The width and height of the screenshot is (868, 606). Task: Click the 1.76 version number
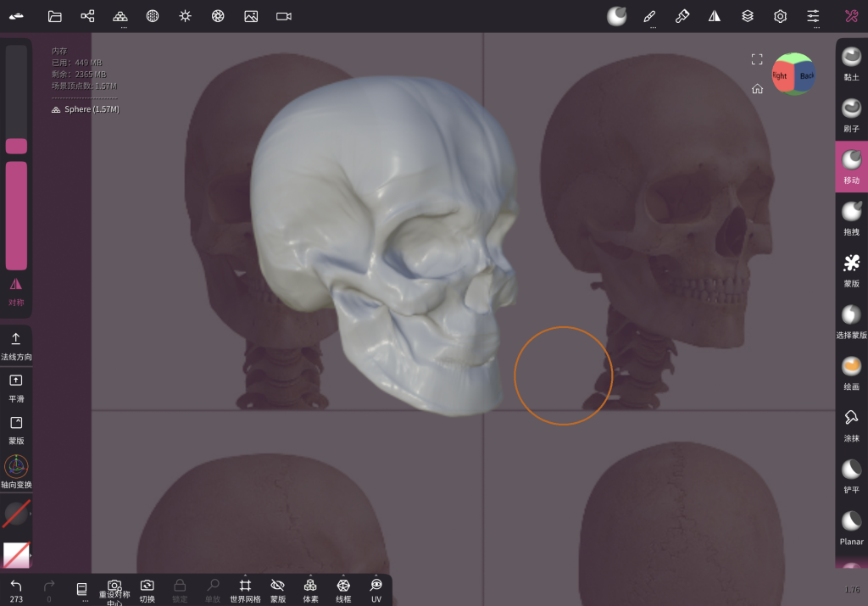(853, 589)
